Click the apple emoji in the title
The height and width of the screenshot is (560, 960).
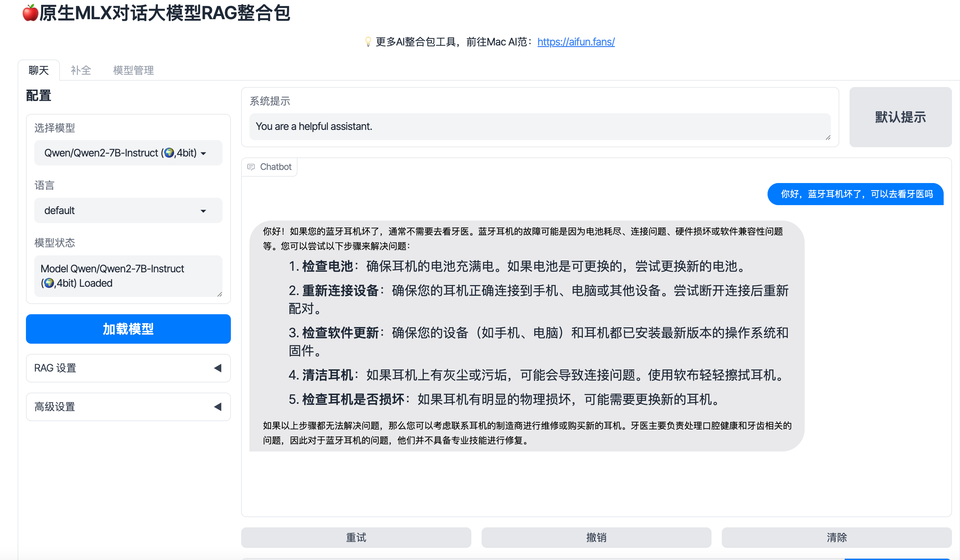tap(30, 13)
